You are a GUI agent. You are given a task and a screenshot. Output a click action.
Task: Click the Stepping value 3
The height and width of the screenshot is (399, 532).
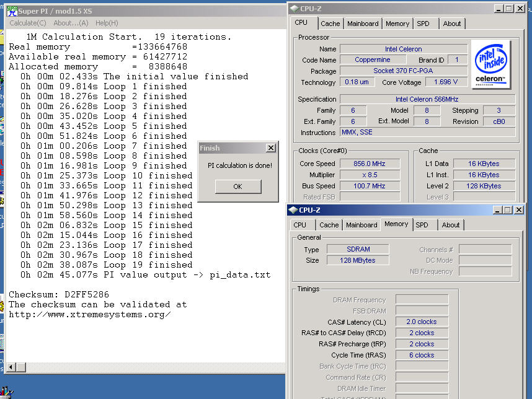click(x=499, y=110)
